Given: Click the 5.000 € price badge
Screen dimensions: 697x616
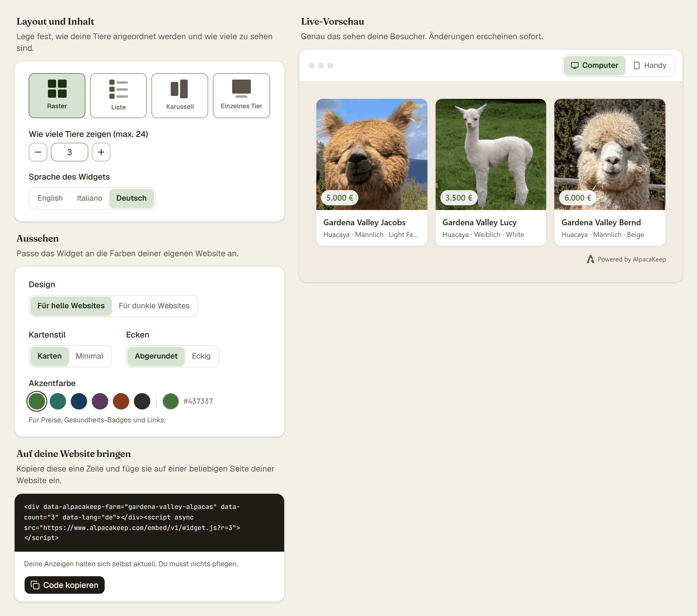Looking at the screenshot, I should (340, 198).
